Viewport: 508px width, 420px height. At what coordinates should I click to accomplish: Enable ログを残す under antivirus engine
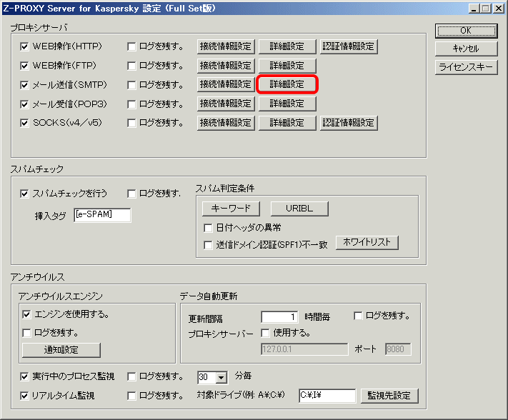point(26,333)
